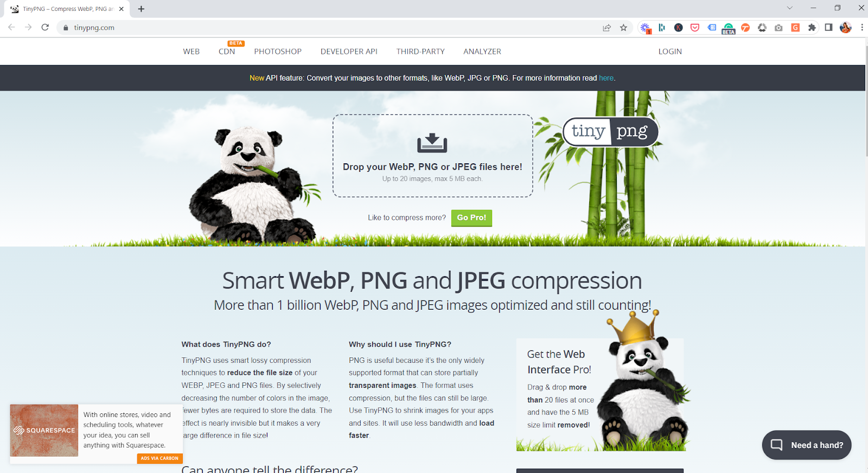
Task: Select the TinyPNG browser tab
Action: [67, 9]
